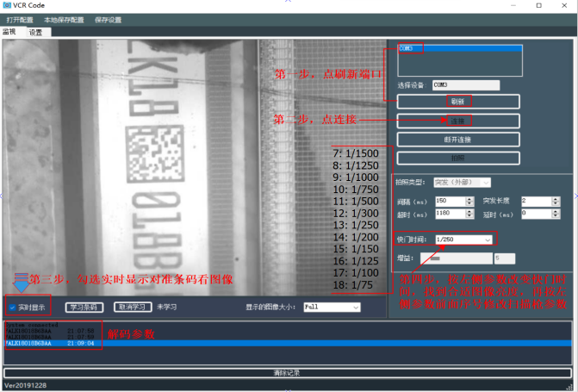This screenshot has height=392, width=578.
Task: Toggle the 实时显示 checkbox
Action: point(13,308)
